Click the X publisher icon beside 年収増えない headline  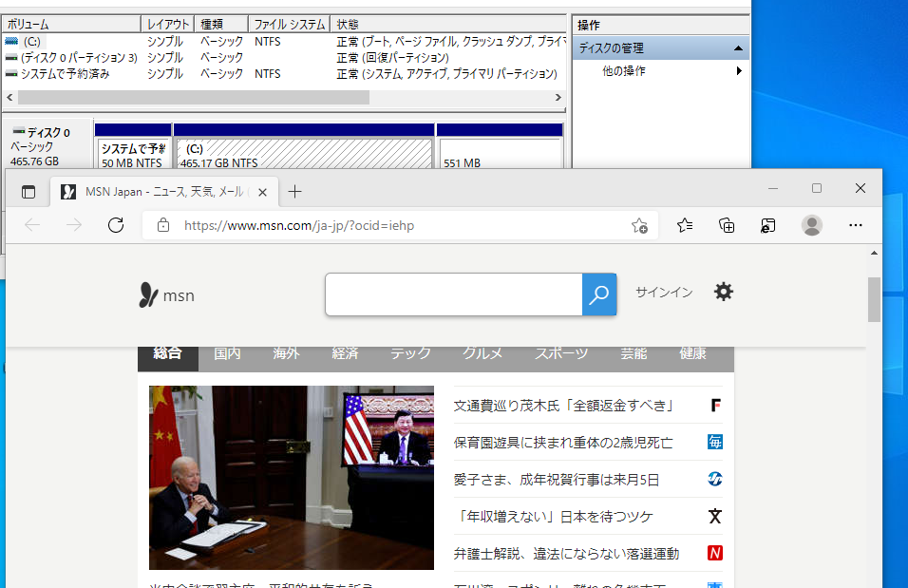point(715,516)
